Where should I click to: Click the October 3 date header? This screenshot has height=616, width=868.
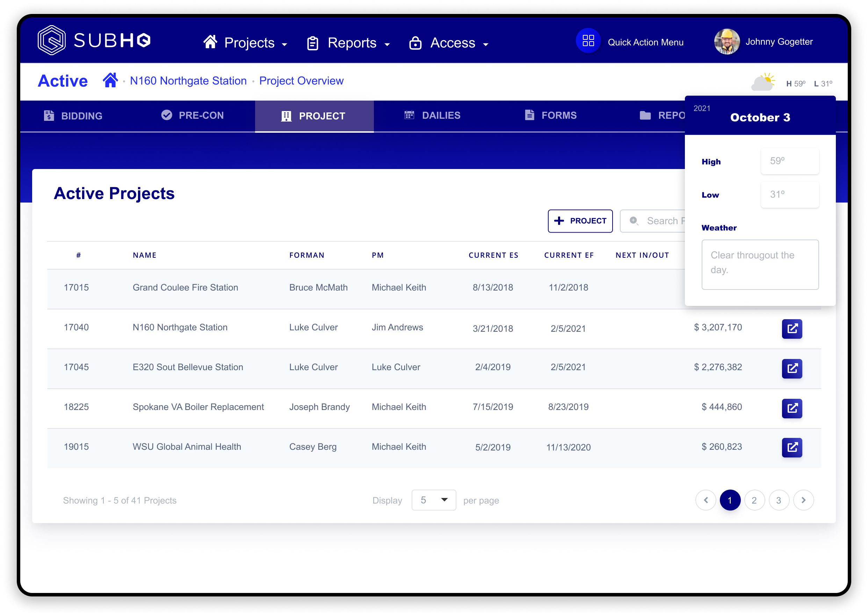click(x=760, y=117)
